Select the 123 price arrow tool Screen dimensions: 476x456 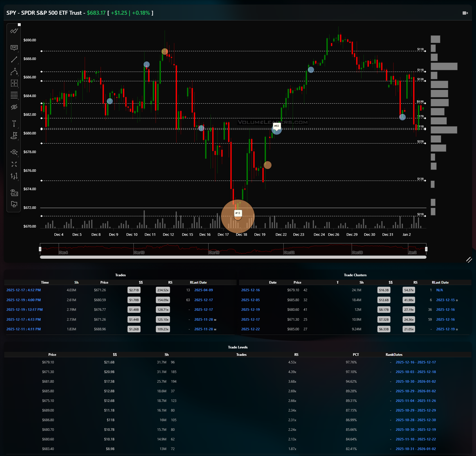click(14, 123)
